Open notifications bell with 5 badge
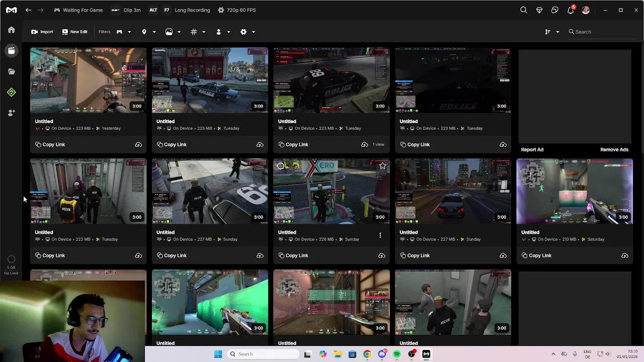 (x=571, y=10)
